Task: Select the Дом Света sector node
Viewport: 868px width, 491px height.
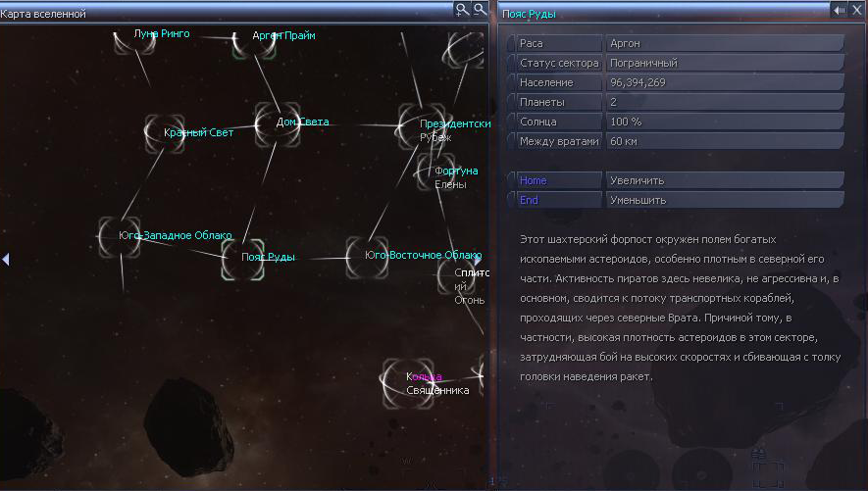Action: [x=278, y=124]
